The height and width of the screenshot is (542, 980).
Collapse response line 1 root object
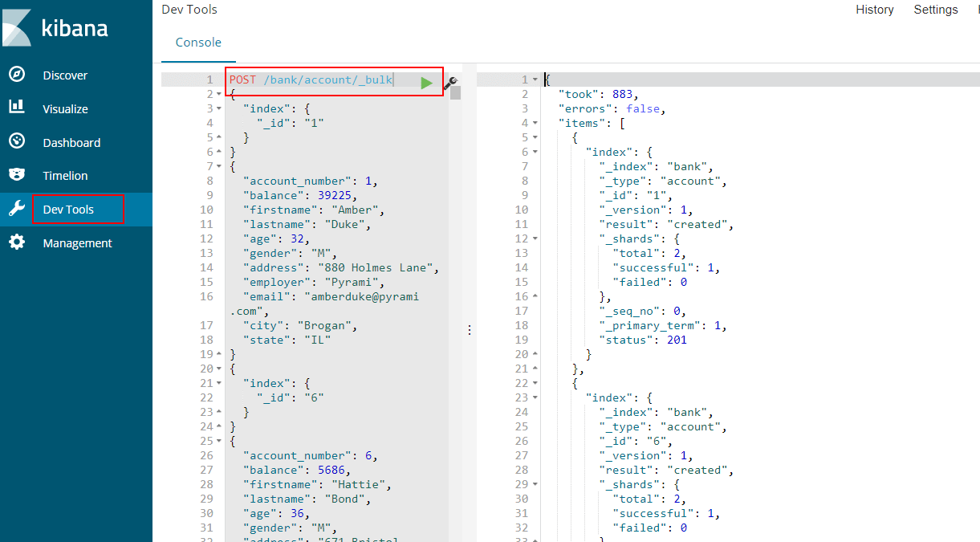coord(535,79)
